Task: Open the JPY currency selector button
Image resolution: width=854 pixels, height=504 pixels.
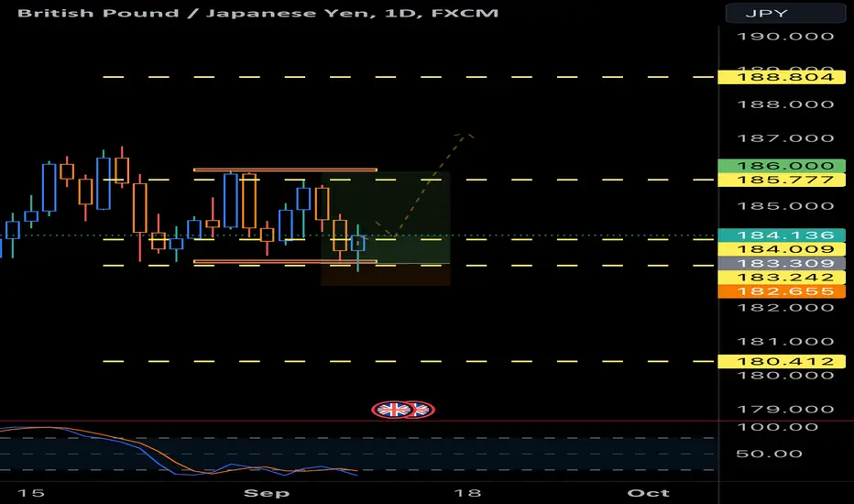Action: click(x=785, y=13)
